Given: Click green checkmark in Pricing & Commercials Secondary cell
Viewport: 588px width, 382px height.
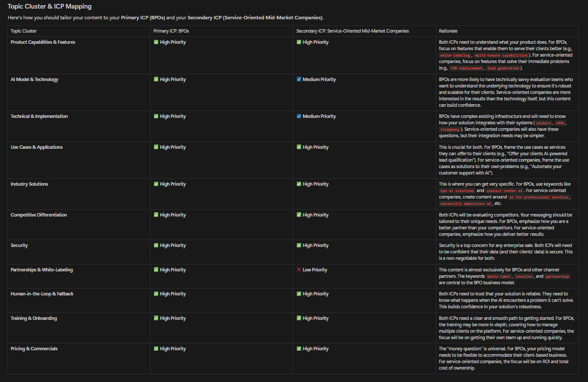Looking at the screenshot, I should 299,349.
